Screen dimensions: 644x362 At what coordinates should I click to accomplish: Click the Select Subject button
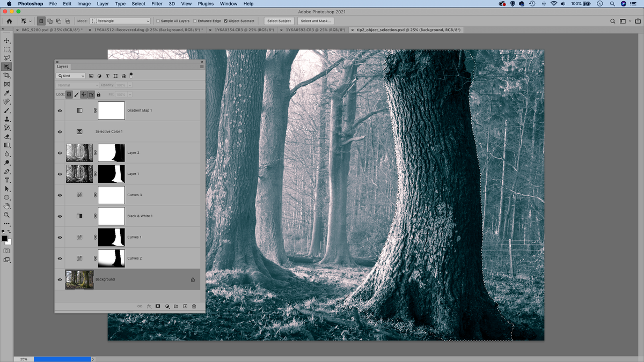point(279,20)
